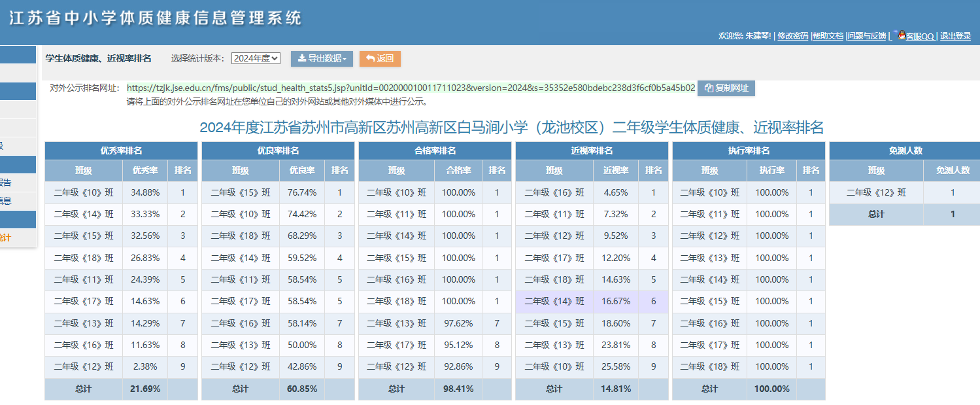Click the copy icon on 复制网址
The height and width of the screenshot is (405, 980).
pos(709,88)
